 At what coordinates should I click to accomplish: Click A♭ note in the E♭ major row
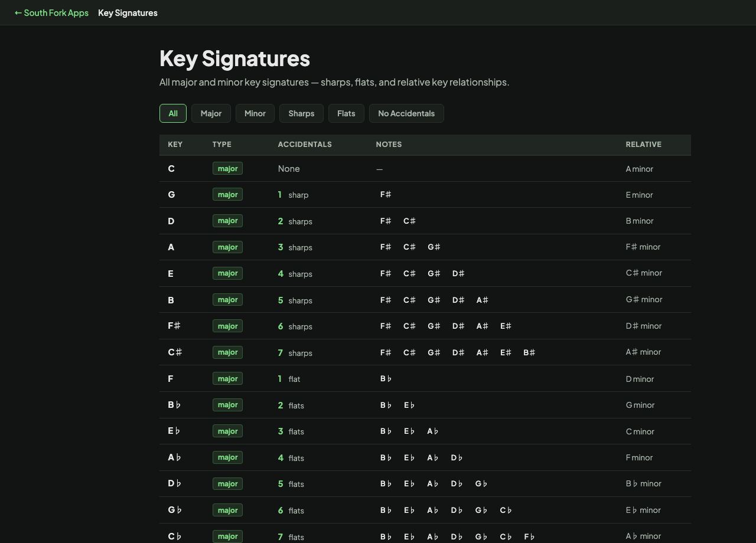[433, 431]
